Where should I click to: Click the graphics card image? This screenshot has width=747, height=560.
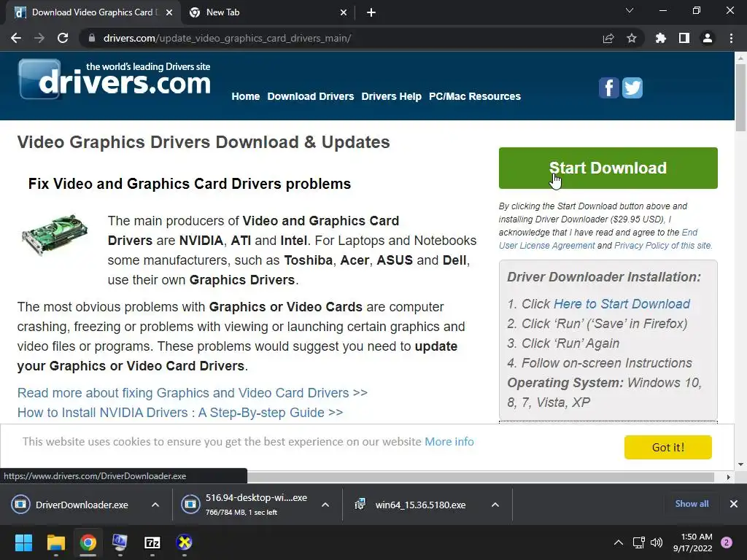click(55, 234)
